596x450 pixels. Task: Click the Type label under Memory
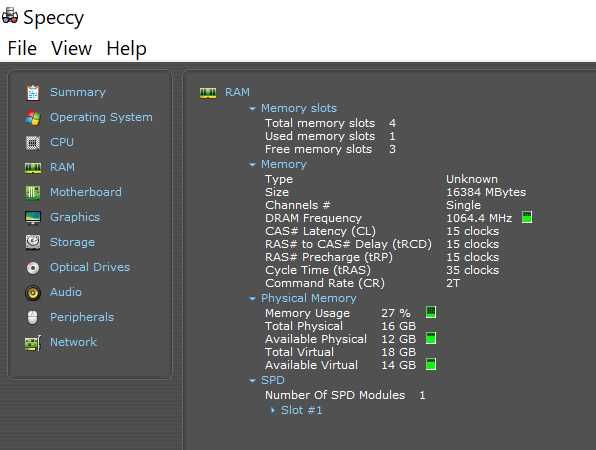point(279,179)
